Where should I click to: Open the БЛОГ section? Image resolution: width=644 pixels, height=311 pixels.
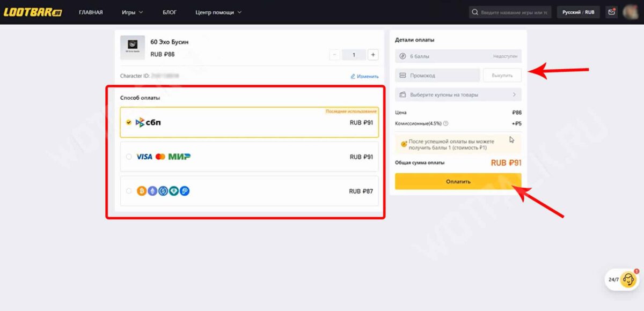tap(170, 12)
